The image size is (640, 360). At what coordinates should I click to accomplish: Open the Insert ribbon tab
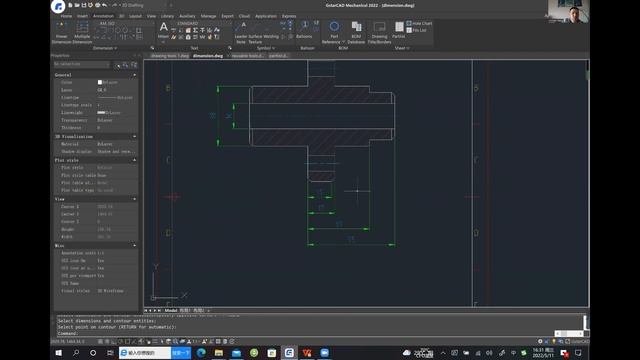tap(82, 16)
